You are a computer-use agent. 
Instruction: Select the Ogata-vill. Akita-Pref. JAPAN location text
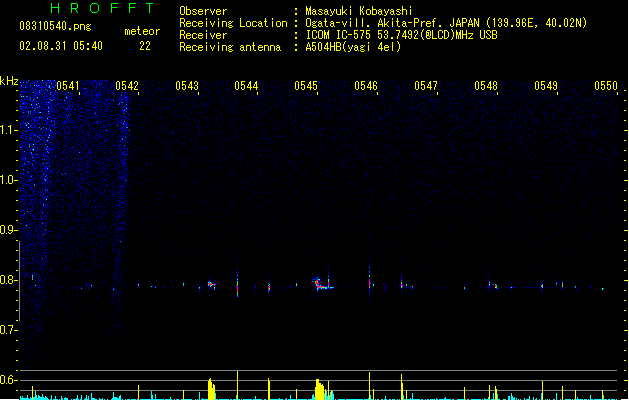pos(446,23)
